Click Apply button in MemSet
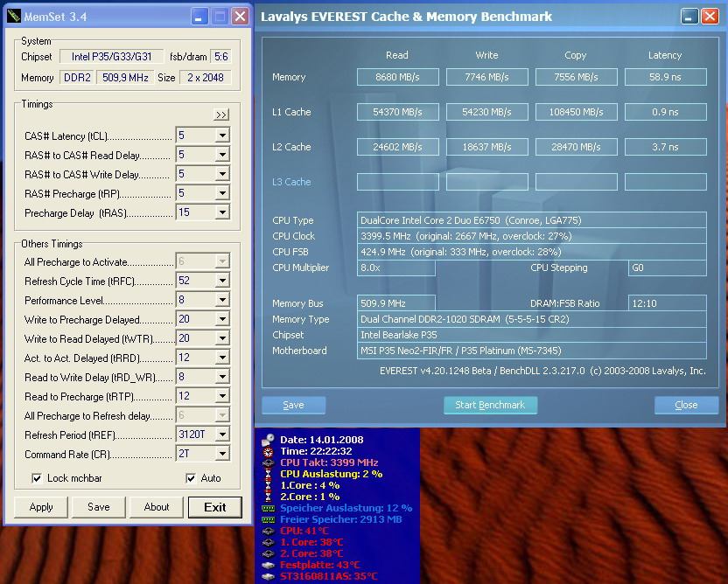The image size is (728, 584). coord(41,507)
